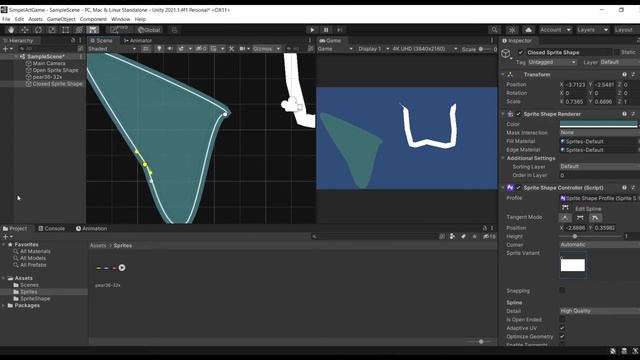Click the Sprite Variant white thumbnail
The height and width of the screenshot is (360, 640).
click(x=573, y=265)
